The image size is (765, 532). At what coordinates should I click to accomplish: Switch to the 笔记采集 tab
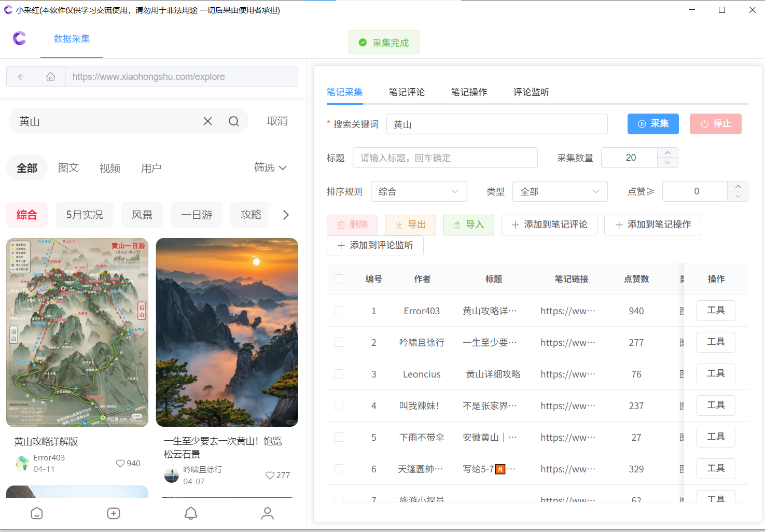(344, 92)
